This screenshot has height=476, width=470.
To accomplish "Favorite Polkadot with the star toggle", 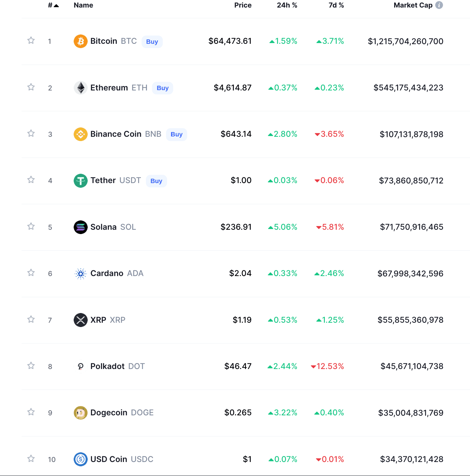I will coord(31,365).
